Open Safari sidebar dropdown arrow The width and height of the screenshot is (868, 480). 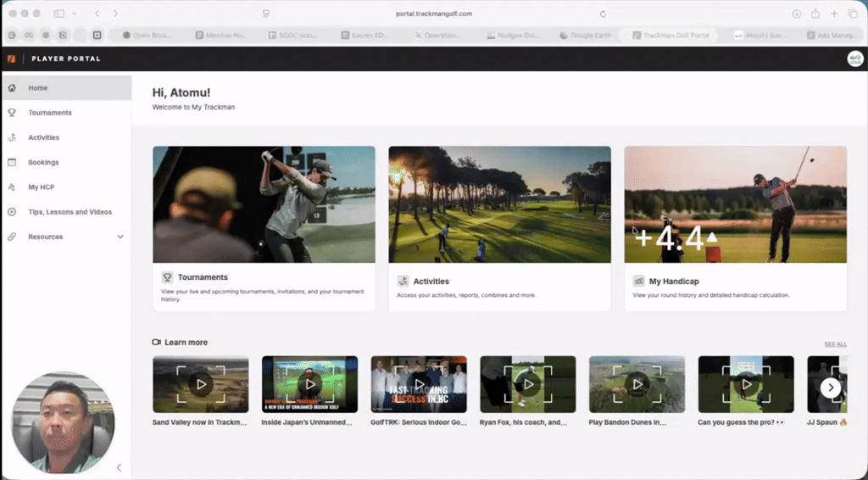pyautogui.click(x=75, y=14)
